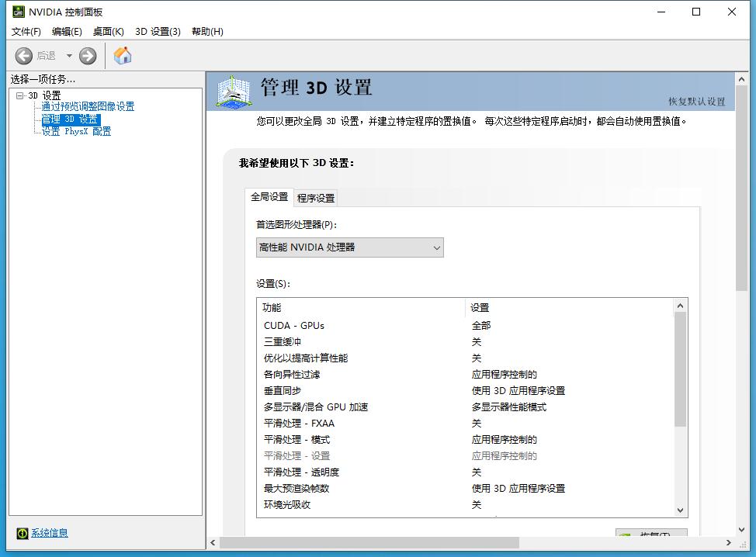756x557 pixels.
Task: Select 管理 3D 设置 in the tree
Action: [71, 119]
